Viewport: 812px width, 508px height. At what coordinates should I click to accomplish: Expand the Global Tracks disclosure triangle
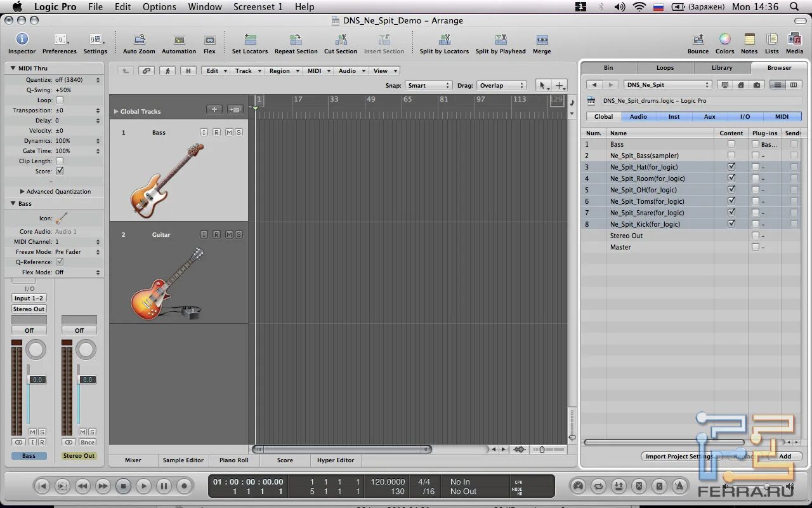point(116,111)
